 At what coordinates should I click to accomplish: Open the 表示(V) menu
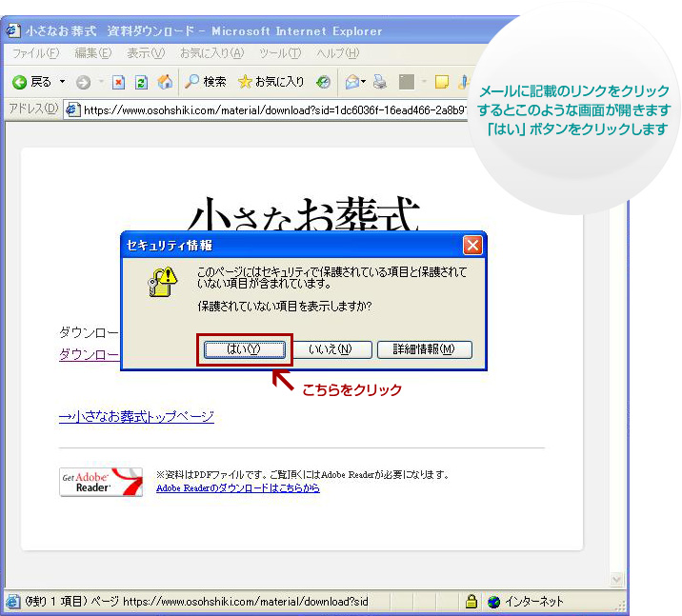146,53
